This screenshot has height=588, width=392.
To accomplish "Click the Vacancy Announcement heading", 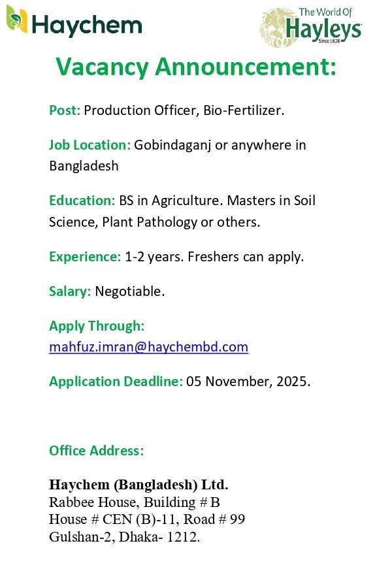I will (x=196, y=67).
